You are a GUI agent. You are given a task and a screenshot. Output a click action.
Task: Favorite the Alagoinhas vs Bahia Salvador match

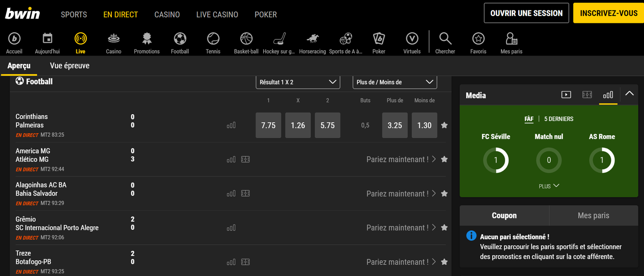[x=444, y=194]
